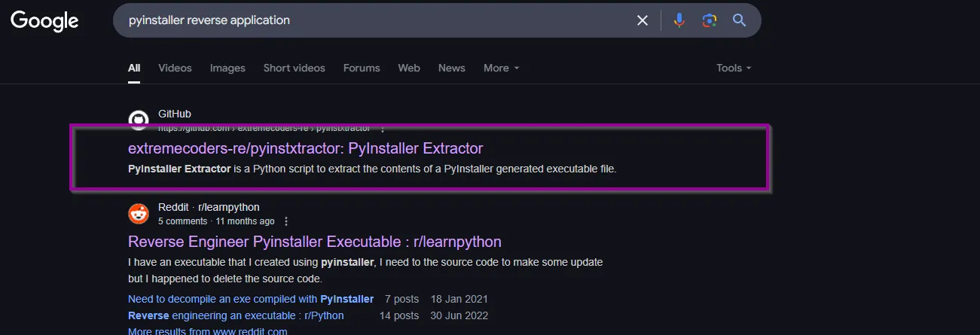980x335 pixels.
Task: Click the GitHub favicon icon
Action: coord(139,120)
